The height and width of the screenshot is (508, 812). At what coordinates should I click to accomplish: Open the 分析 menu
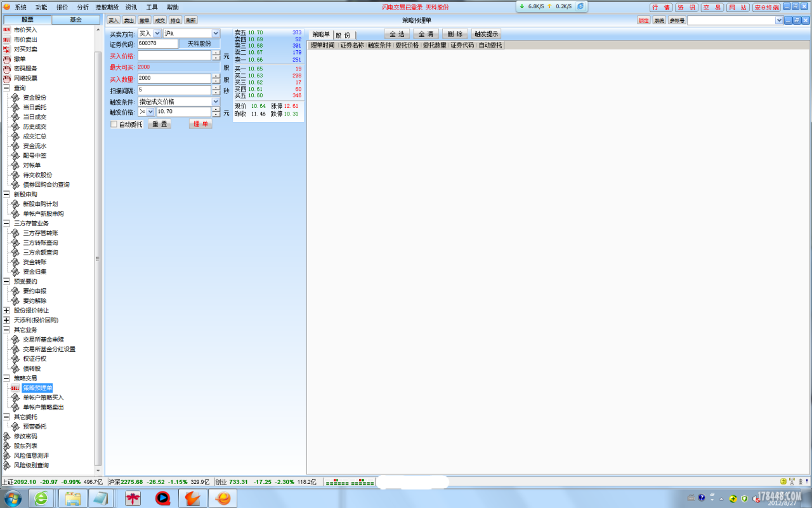pos(82,7)
